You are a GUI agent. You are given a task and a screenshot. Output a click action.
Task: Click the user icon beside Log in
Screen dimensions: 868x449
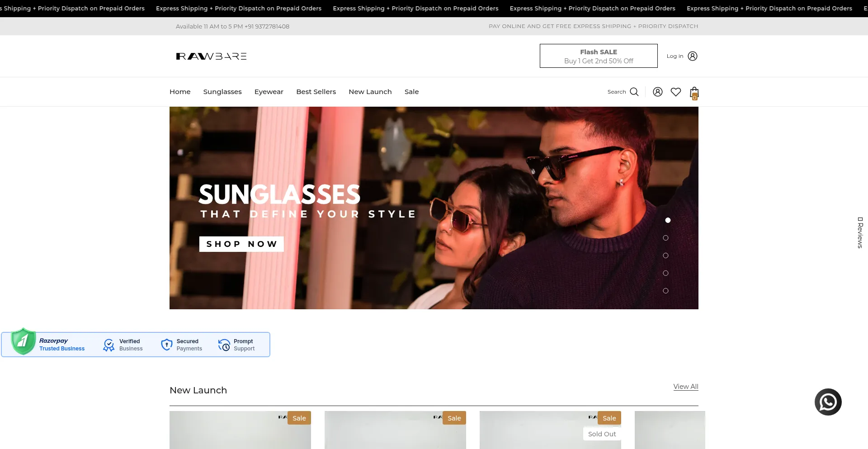click(x=692, y=56)
